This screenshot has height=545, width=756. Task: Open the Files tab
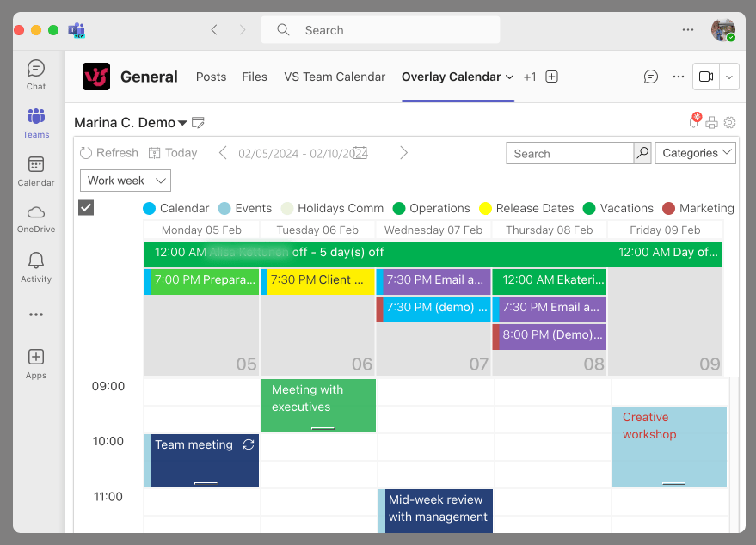pos(254,77)
